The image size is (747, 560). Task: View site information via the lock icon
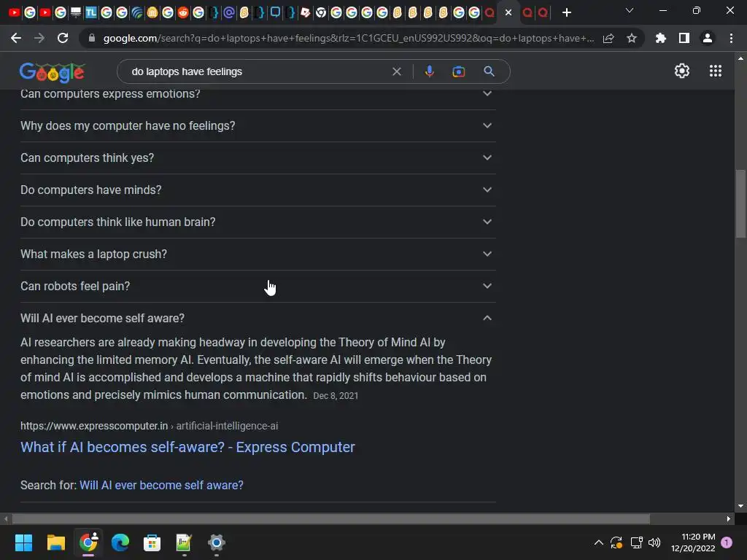92,38
